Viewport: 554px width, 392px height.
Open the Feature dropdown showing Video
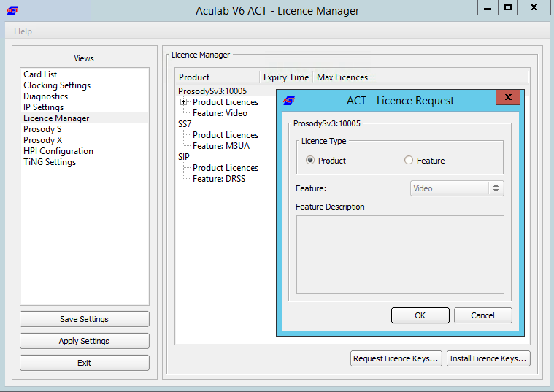coord(457,188)
